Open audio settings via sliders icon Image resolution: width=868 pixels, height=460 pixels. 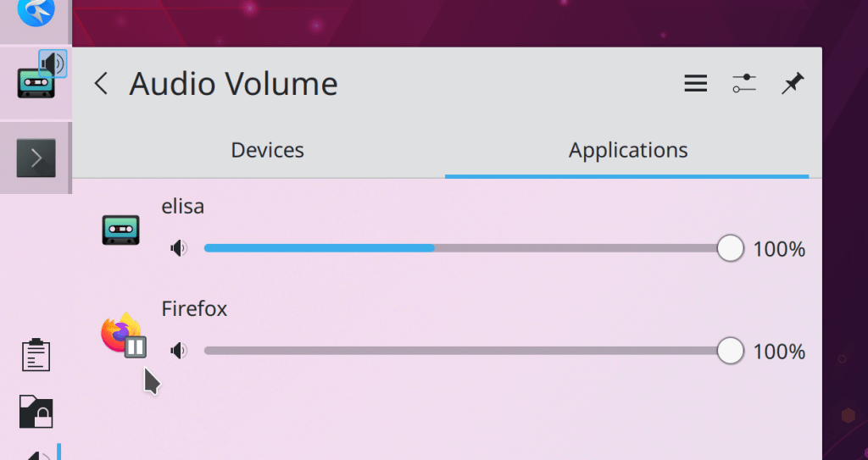743,83
